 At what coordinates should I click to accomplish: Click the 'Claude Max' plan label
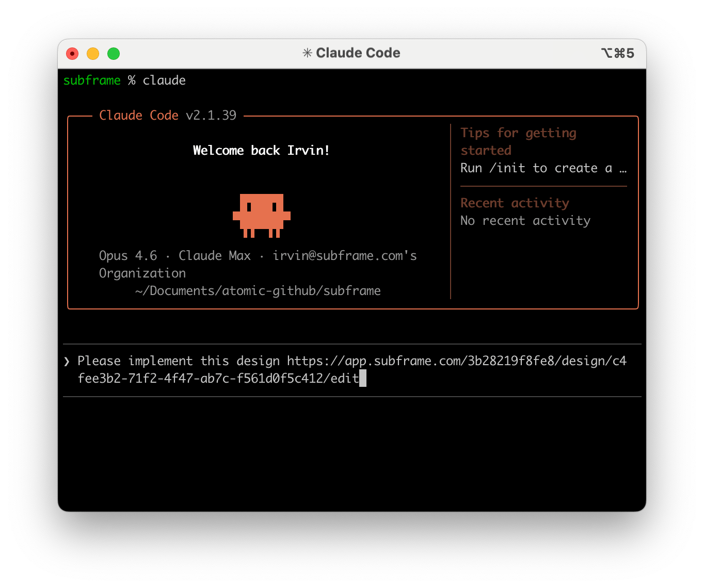(x=215, y=256)
